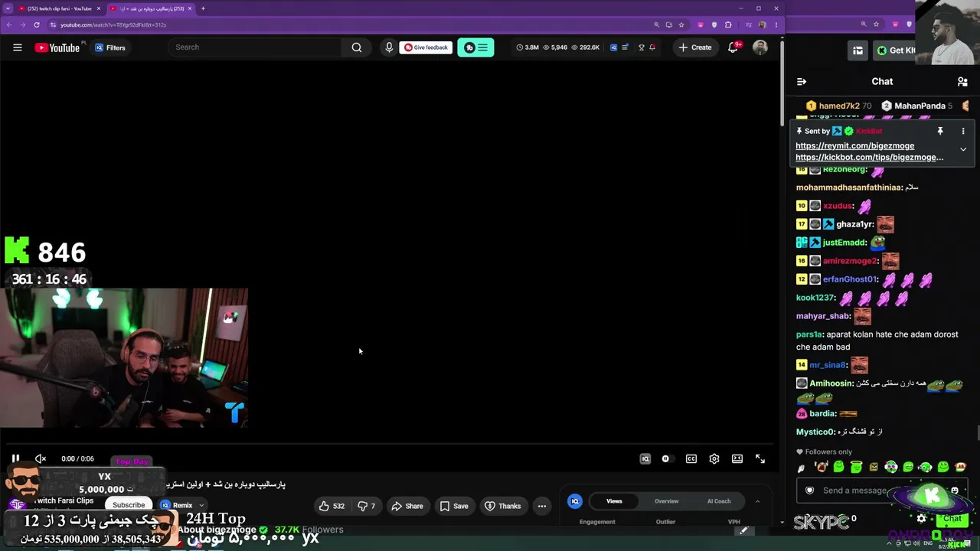This screenshot has width=980, height=551.
Task: Like the video with 532 likes
Action: coord(332,506)
